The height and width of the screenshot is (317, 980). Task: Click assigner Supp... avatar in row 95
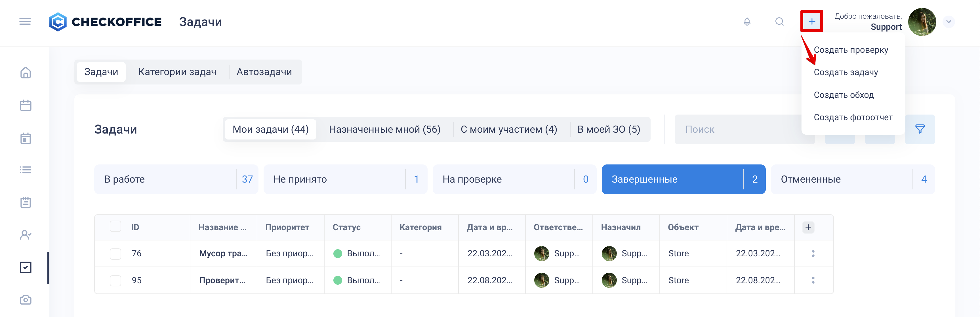[x=609, y=280]
